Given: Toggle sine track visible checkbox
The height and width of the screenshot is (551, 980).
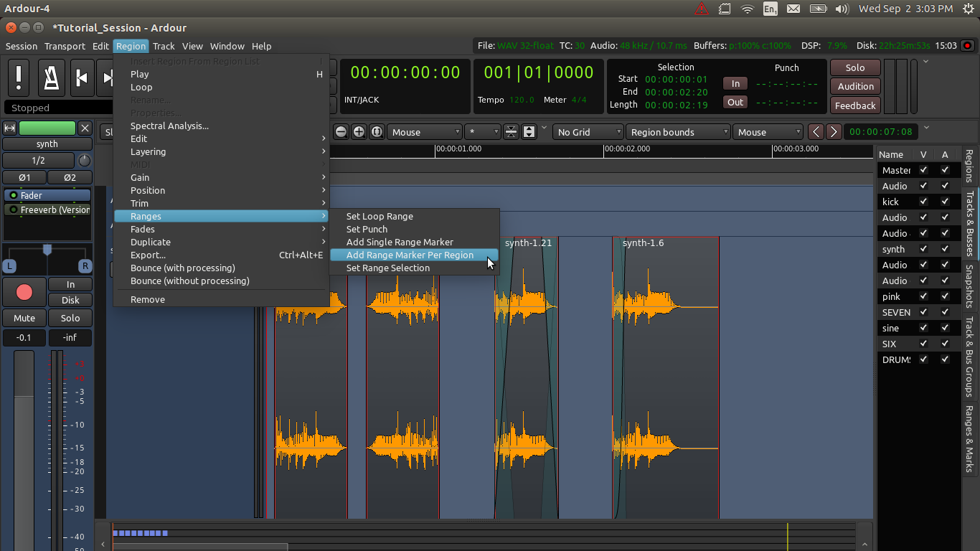Looking at the screenshot, I should 923,328.
